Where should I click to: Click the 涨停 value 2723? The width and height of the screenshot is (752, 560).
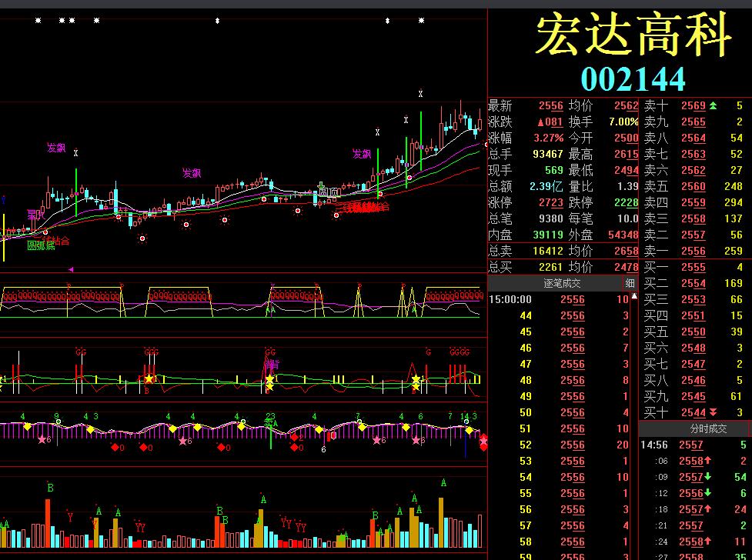click(550, 202)
